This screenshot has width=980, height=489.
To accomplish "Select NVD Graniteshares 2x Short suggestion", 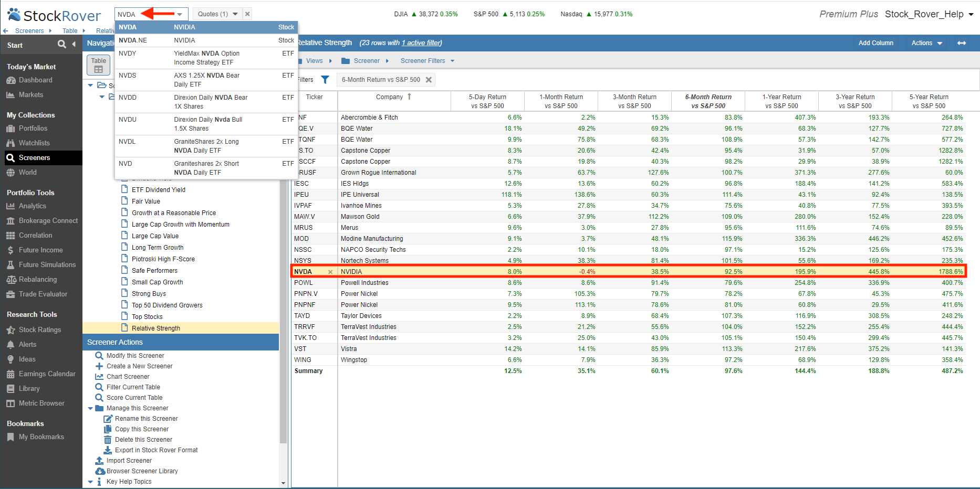I will click(206, 168).
